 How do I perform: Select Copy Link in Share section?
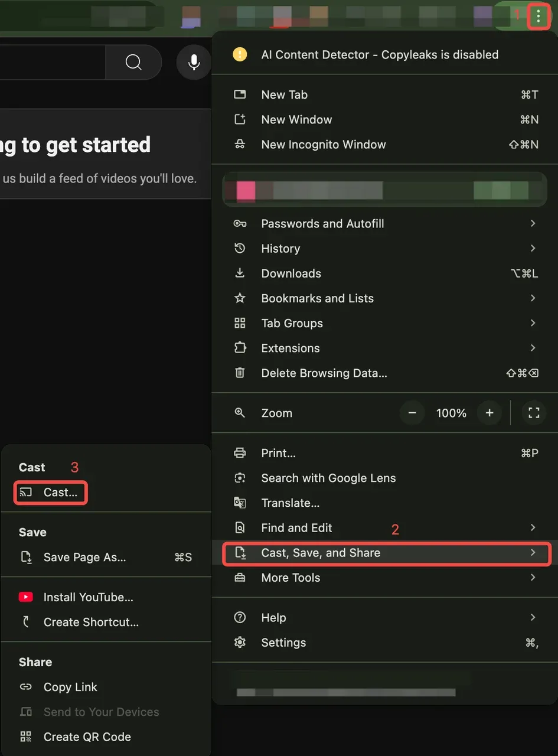106,687
